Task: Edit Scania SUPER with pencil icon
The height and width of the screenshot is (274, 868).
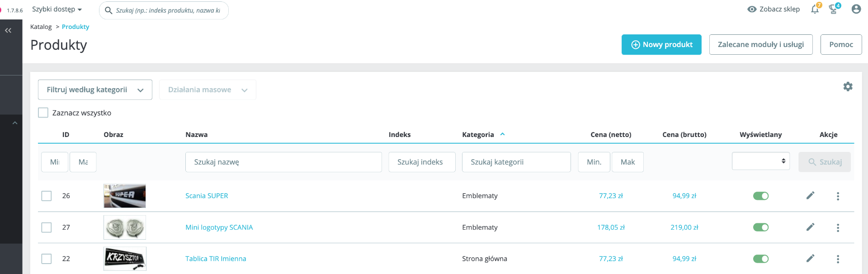Action: [x=810, y=195]
